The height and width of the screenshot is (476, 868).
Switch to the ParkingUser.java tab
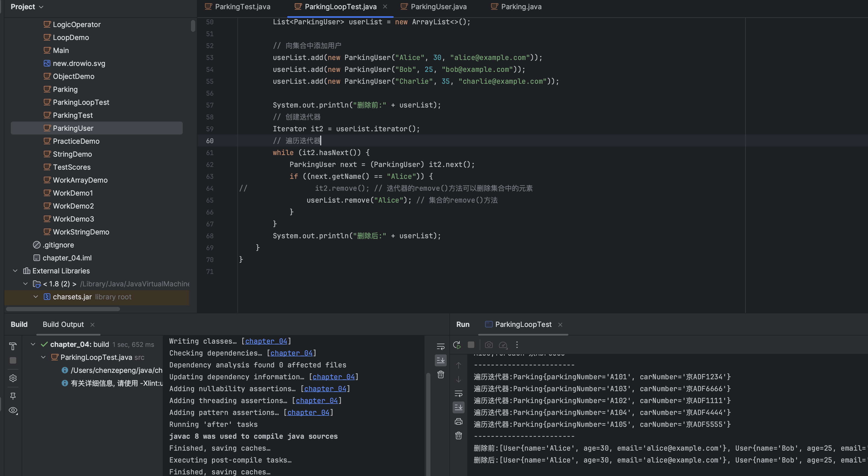click(434, 7)
